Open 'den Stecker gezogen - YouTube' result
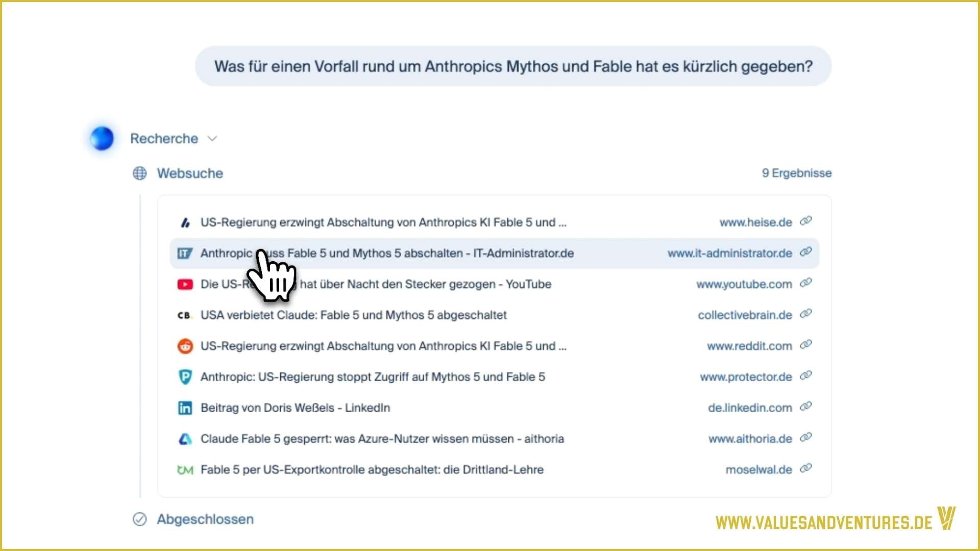This screenshot has width=980, height=551. click(x=376, y=284)
